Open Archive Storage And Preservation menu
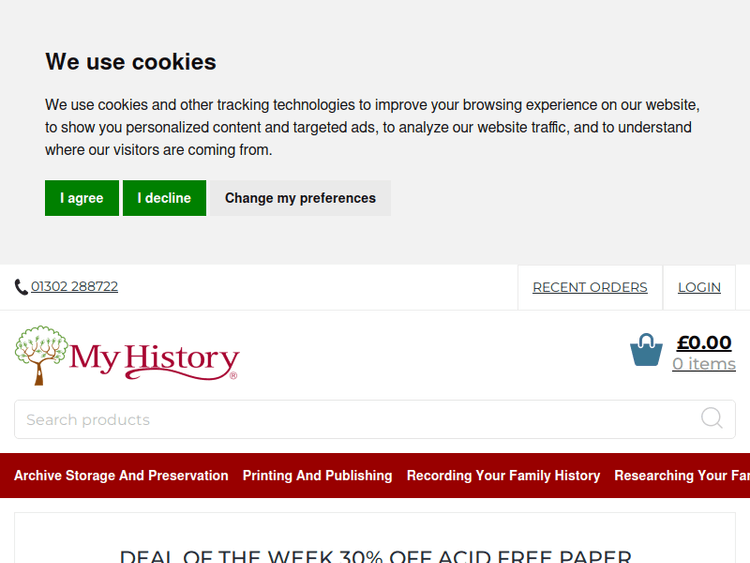The height and width of the screenshot is (563, 750). pos(121,476)
